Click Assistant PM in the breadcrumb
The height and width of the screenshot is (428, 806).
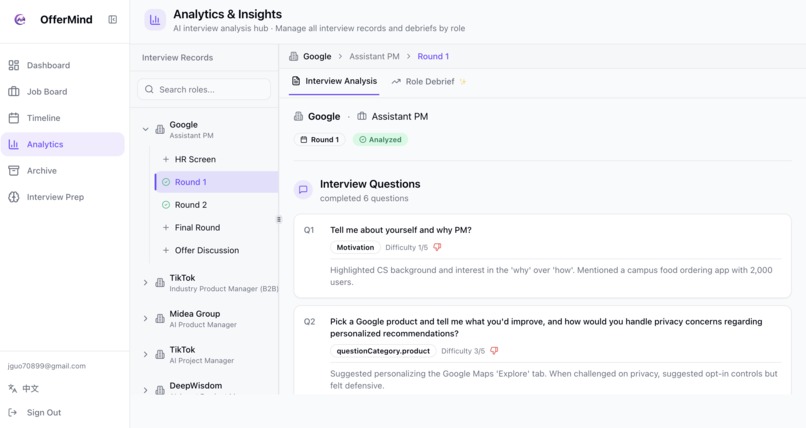pyautogui.click(x=374, y=57)
